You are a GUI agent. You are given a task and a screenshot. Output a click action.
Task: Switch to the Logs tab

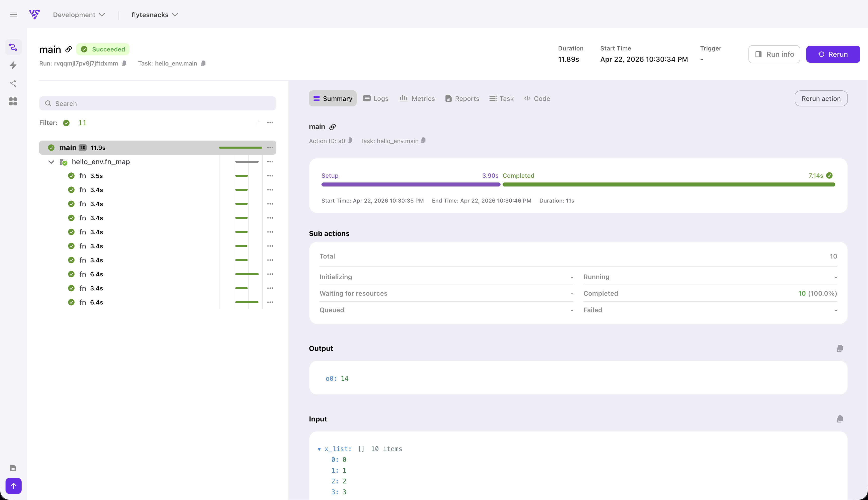[375, 99]
